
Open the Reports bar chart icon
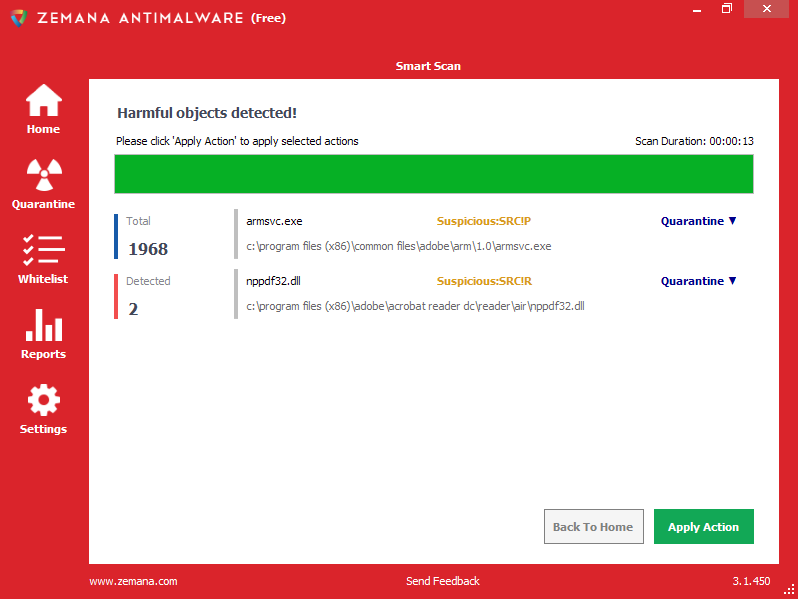tap(44, 325)
